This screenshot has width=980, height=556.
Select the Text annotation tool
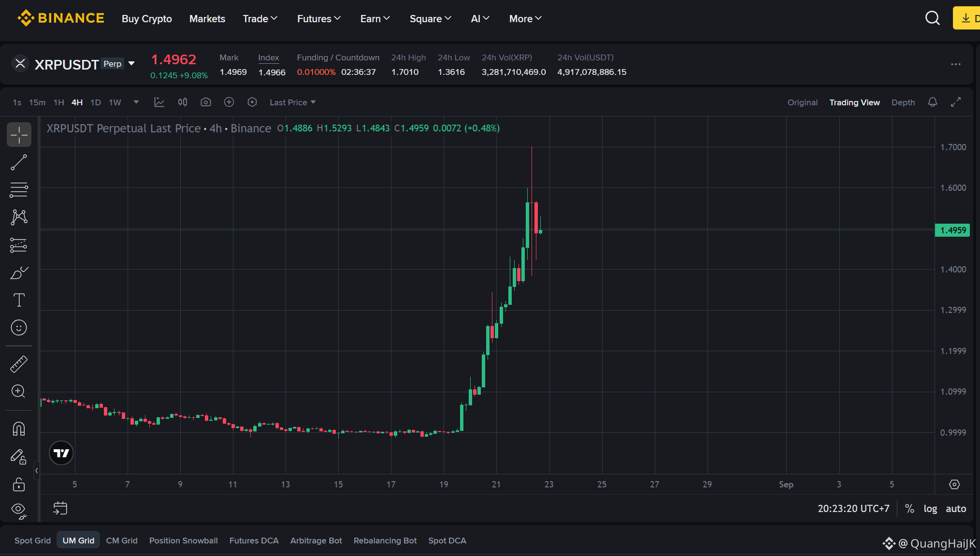click(19, 300)
